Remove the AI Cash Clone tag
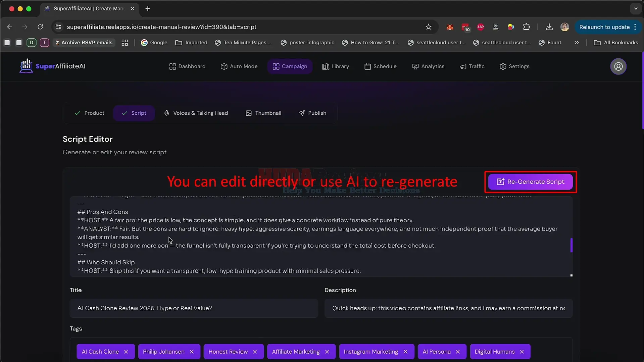The height and width of the screenshot is (362, 644). [126, 352]
